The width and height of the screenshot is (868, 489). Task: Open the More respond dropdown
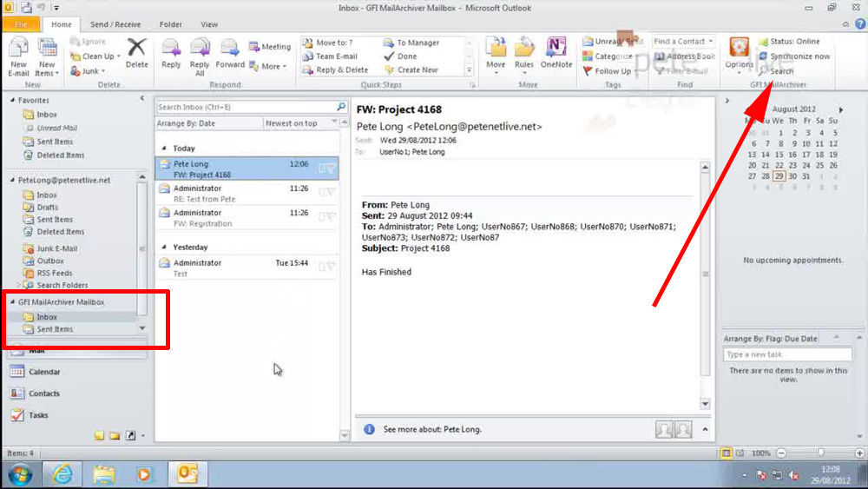tap(268, 66)
